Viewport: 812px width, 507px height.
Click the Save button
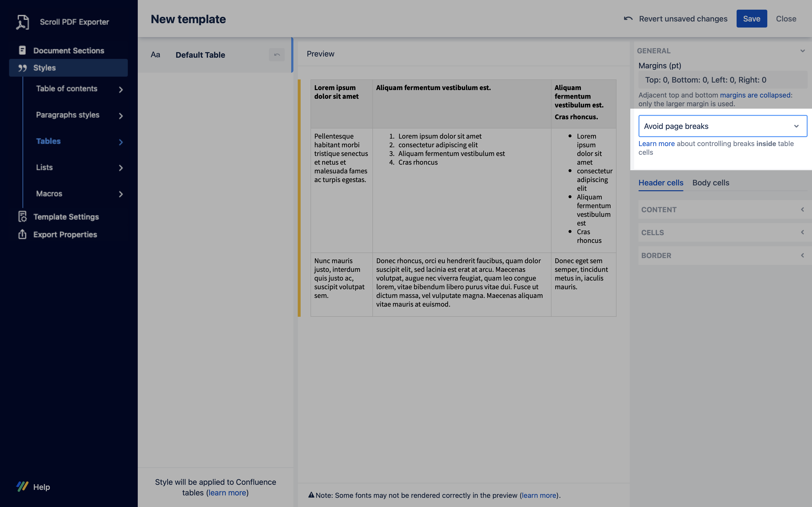tap(751, 19)
